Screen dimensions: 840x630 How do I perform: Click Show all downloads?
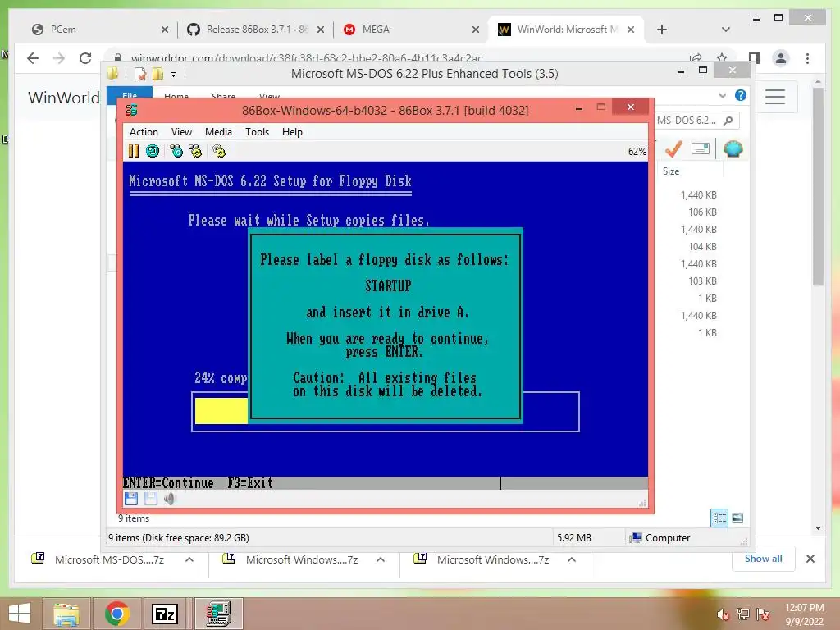764,559
